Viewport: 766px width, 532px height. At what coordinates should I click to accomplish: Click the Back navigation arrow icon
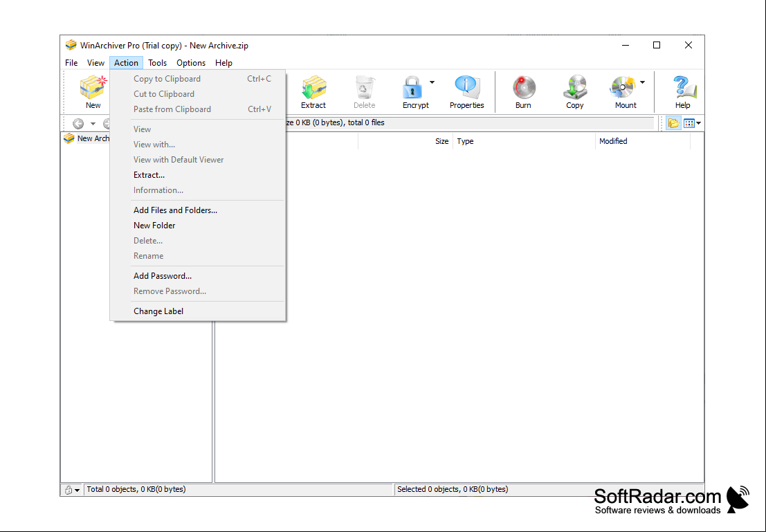(78, 124)
